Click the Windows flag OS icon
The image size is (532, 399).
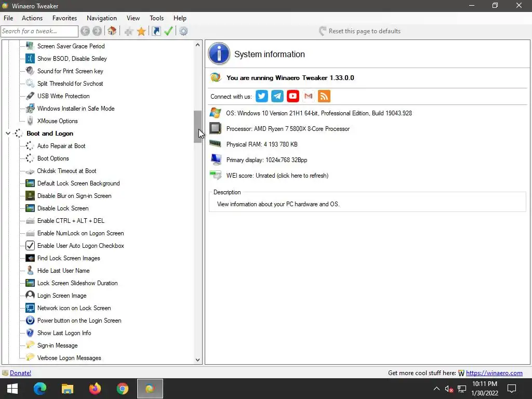tap(216, 113)
